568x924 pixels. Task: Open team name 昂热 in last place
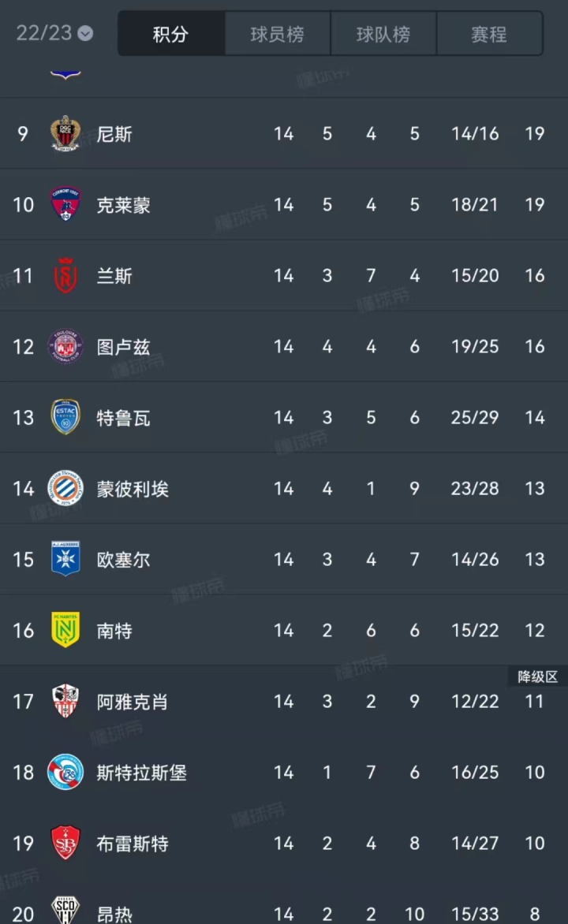(x=114, y=914)
